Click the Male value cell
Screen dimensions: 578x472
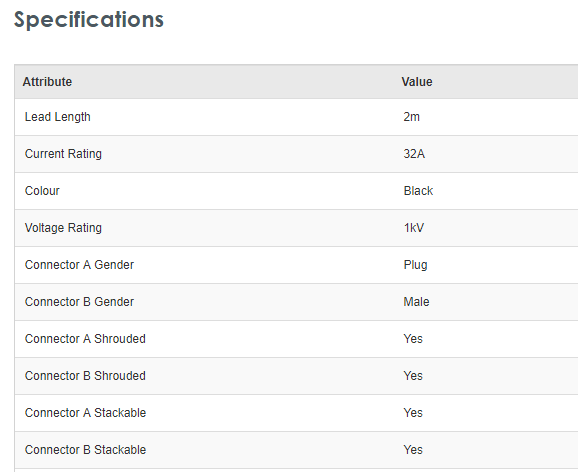click(x=416, y=302)
